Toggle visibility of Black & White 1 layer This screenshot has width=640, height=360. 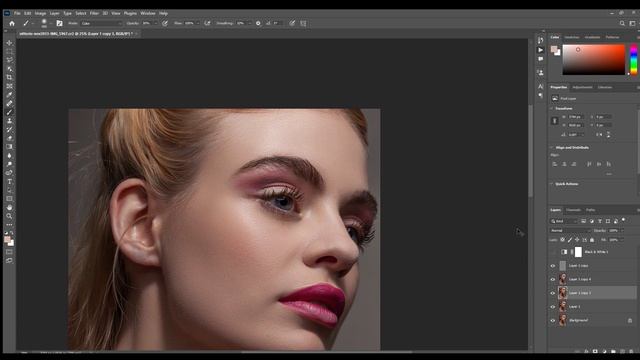click(x=553, y=252)
